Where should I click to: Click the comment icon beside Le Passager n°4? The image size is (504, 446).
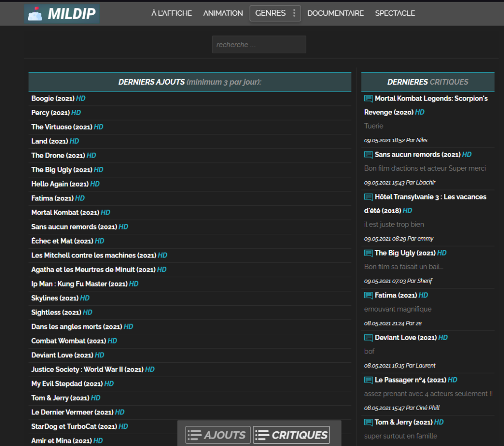pyautogui.click(x=368, y=380)
